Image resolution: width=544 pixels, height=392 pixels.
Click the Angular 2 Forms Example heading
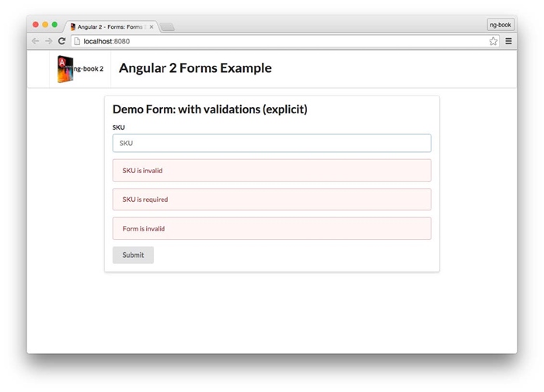(195, 68)
